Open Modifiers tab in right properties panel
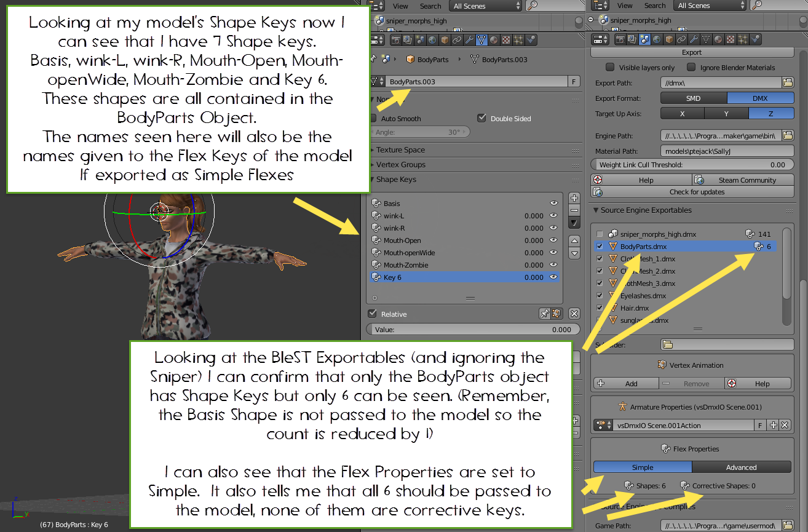 pos(694,40)
